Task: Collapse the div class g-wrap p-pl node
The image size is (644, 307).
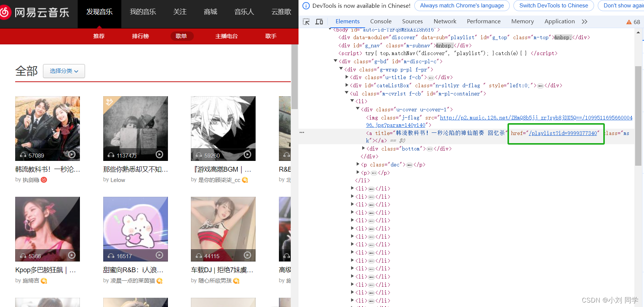Action: [341, 69]
